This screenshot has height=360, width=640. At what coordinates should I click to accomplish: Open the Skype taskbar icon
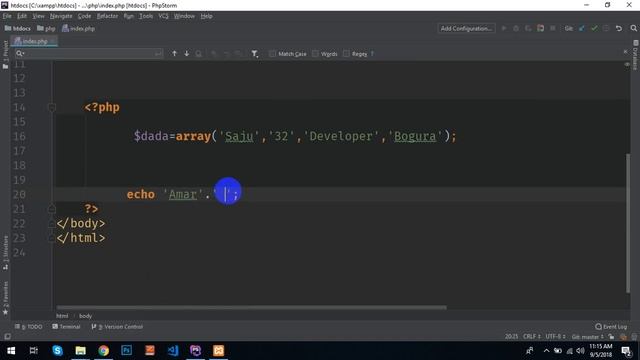(x=57, y=351)
